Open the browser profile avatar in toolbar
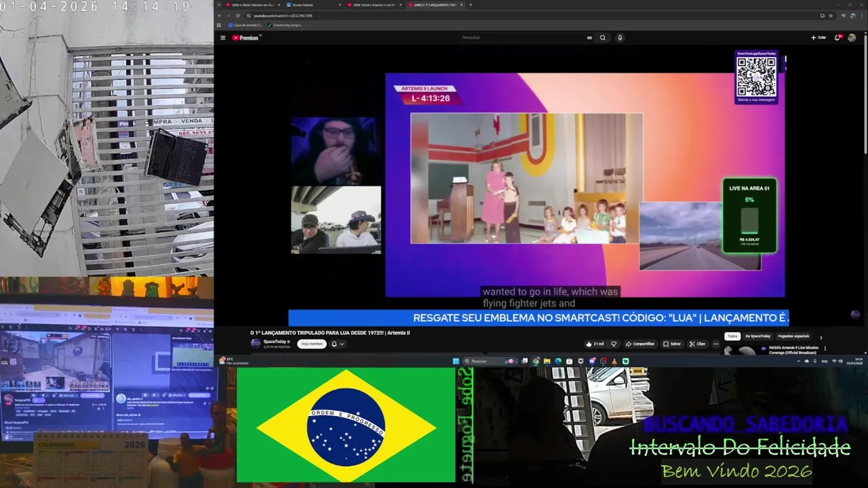The image size is (868, 488). [x=852, y=16]
